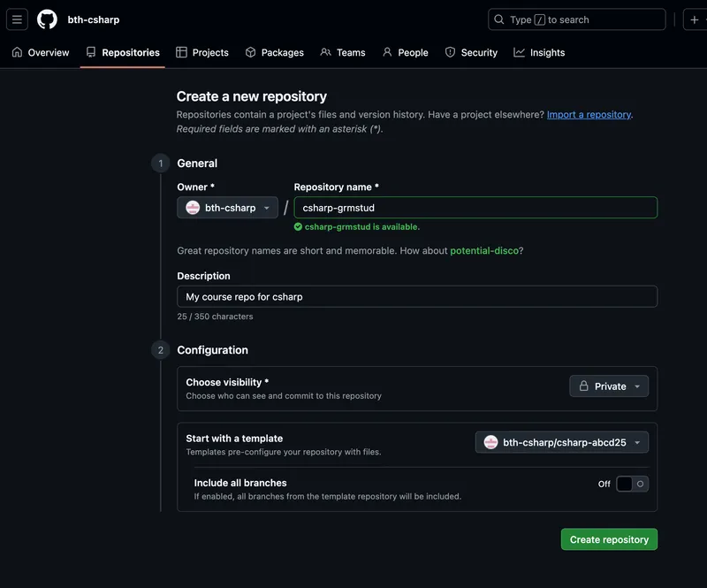Open the Private visibility dropdown
This screenshot has height=588, width=707.
pyautogui.click(x=609, y=386)
